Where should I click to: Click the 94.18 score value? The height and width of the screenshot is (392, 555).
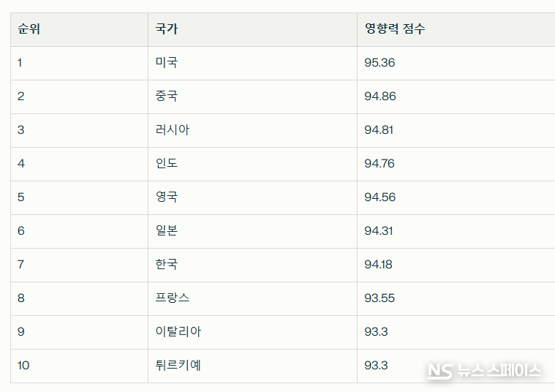pyautogui.click(x=378, y=265)
